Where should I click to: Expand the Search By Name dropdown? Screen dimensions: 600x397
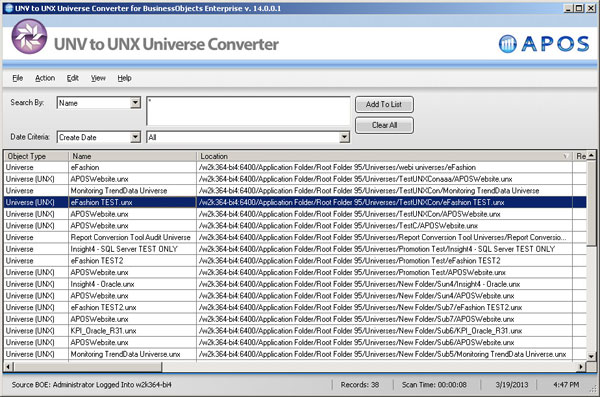click(x=135, y=103)
